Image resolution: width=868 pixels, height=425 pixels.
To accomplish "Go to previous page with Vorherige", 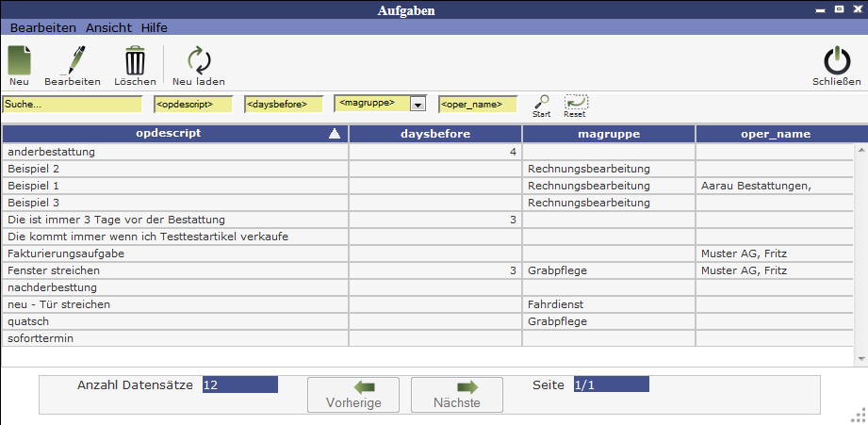I will point(352,394).
